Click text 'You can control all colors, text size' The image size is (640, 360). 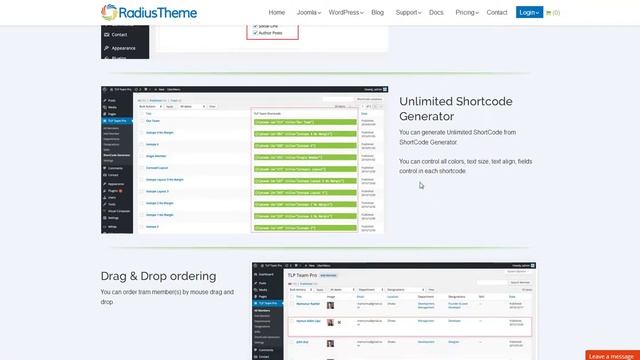tap(444, 161)
